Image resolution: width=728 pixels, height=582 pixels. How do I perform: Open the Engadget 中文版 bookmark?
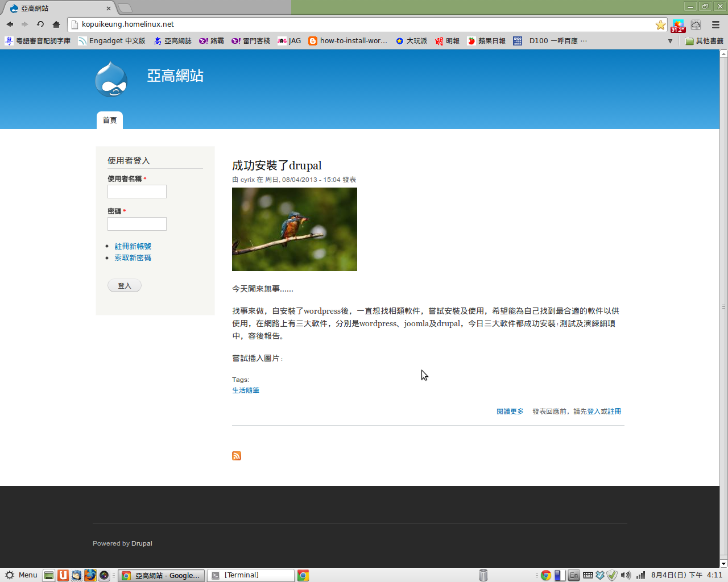(111, 41)
